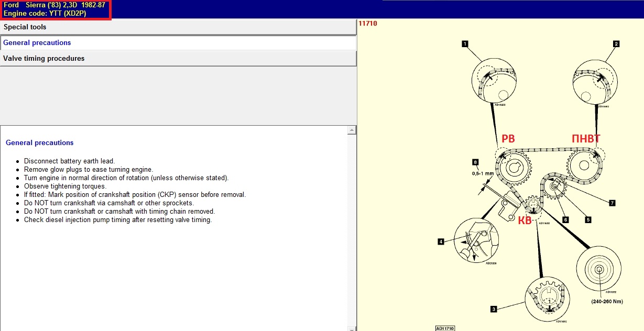Click the red ПНВТ injection pump label

tap(586, 139)
